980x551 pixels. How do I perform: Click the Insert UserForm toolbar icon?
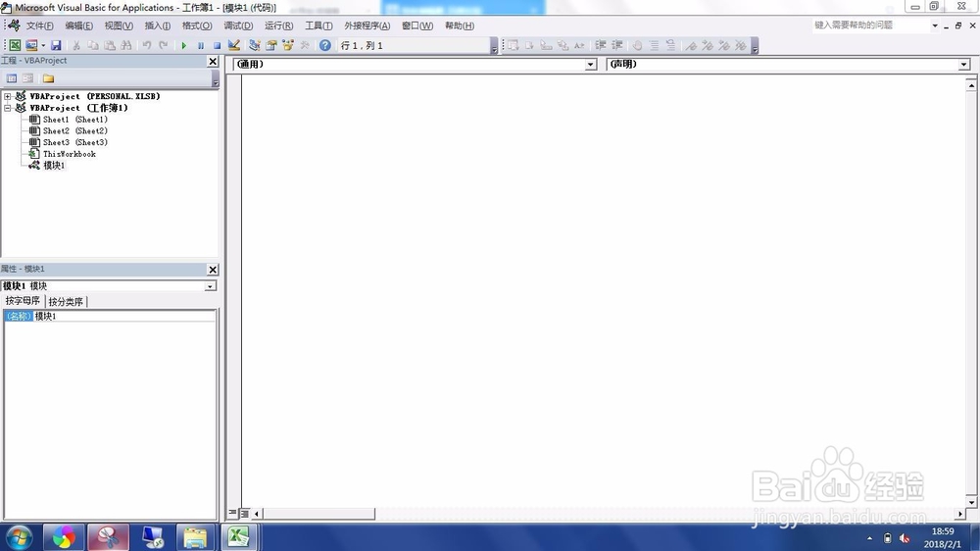click(x=30, y=45)
